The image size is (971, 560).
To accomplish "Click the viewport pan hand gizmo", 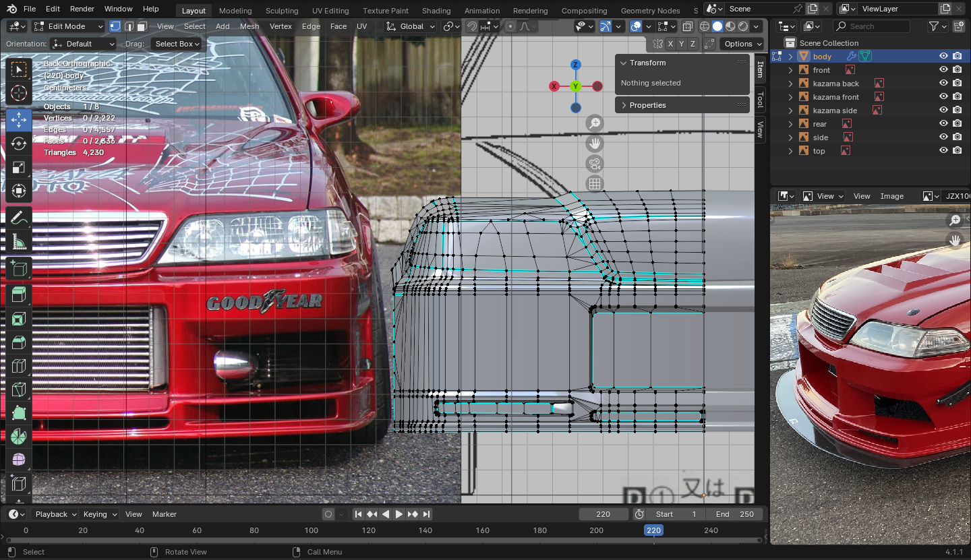I will [595, 144].
